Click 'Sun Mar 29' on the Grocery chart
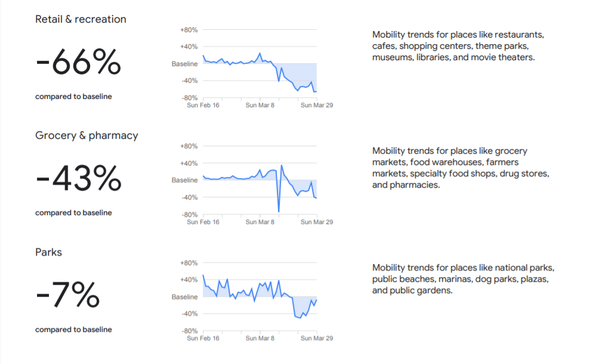Image resolution: width=590 pixels, height=364 pixels. 316,222
